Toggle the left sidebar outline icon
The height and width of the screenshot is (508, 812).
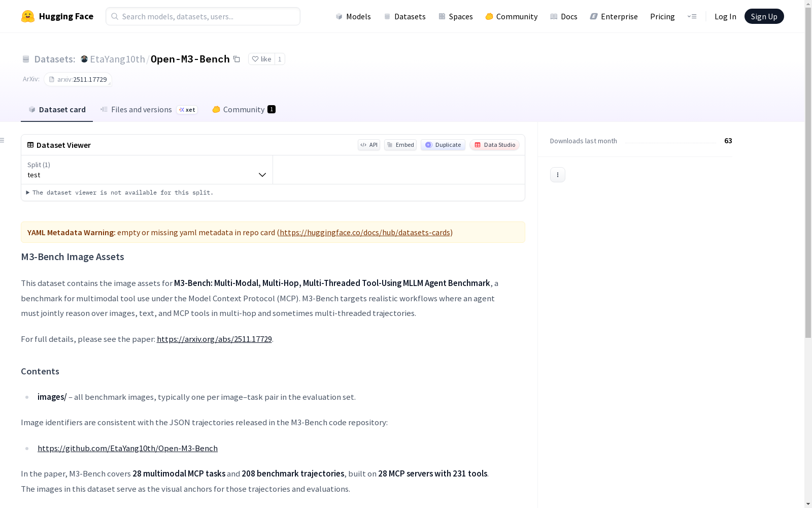coord(3,140)
